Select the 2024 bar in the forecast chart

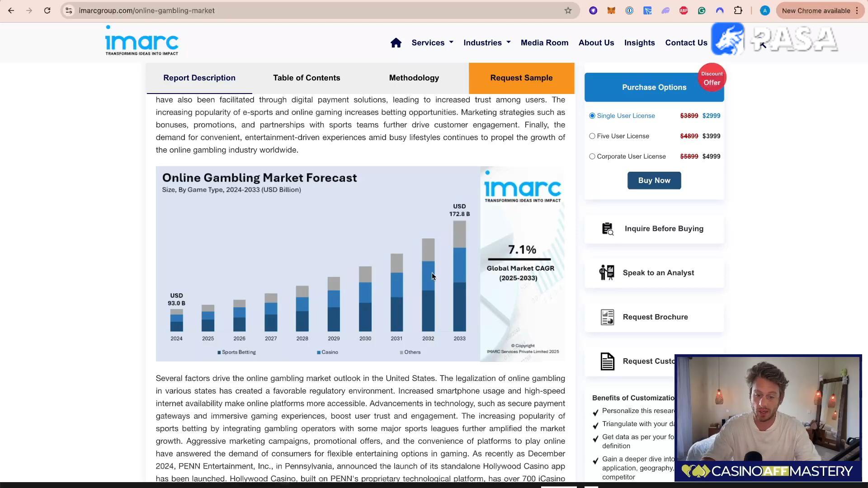tap(177, 320)
